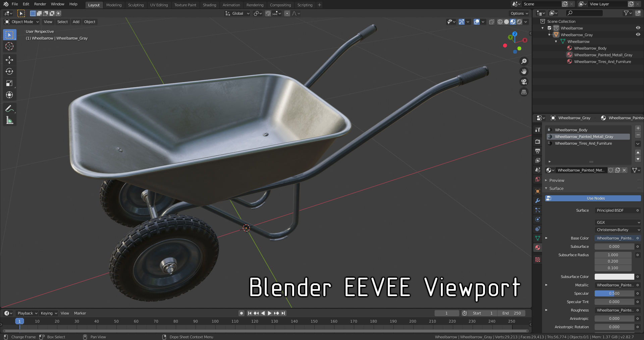The width and height of the screenshot is (644, 340).
Task: Open the World properties tab
Action: [x=538, y=179]
